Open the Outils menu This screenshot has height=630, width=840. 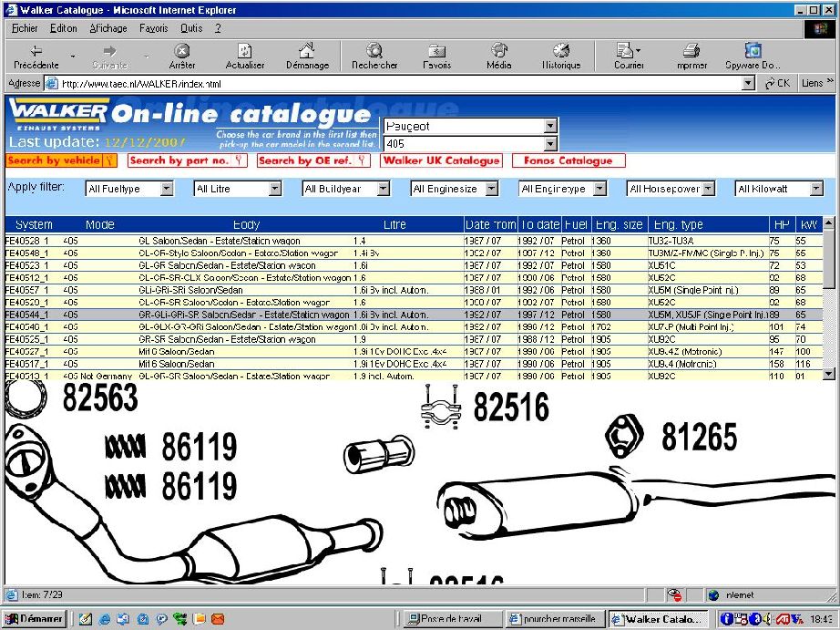point(191,28)
